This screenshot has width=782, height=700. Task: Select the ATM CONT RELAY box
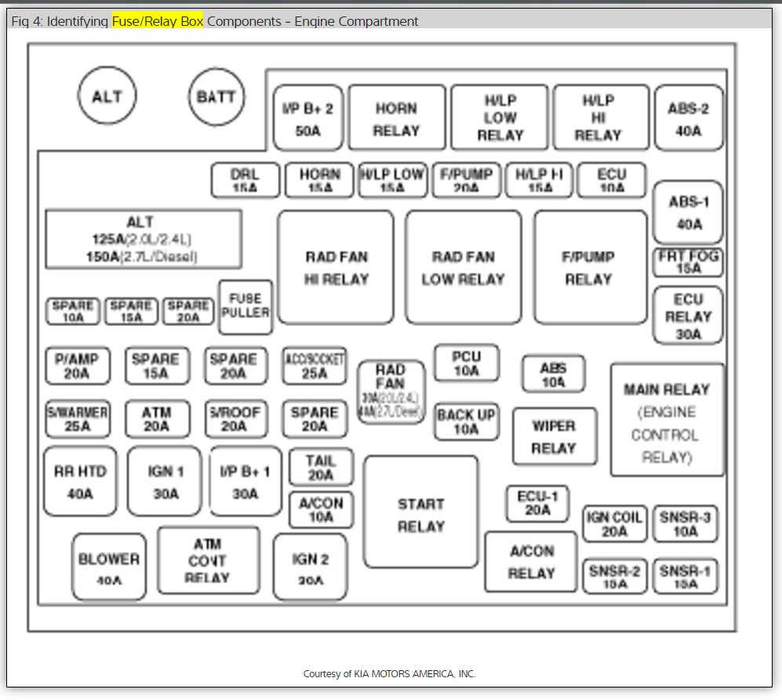coord(209,560)
